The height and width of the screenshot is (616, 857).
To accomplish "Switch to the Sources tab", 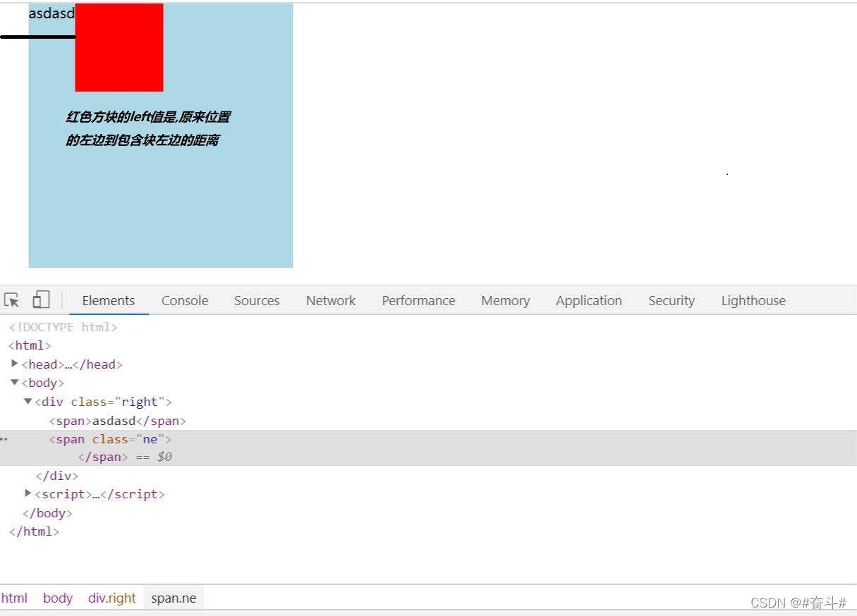I will pos(257,301).
